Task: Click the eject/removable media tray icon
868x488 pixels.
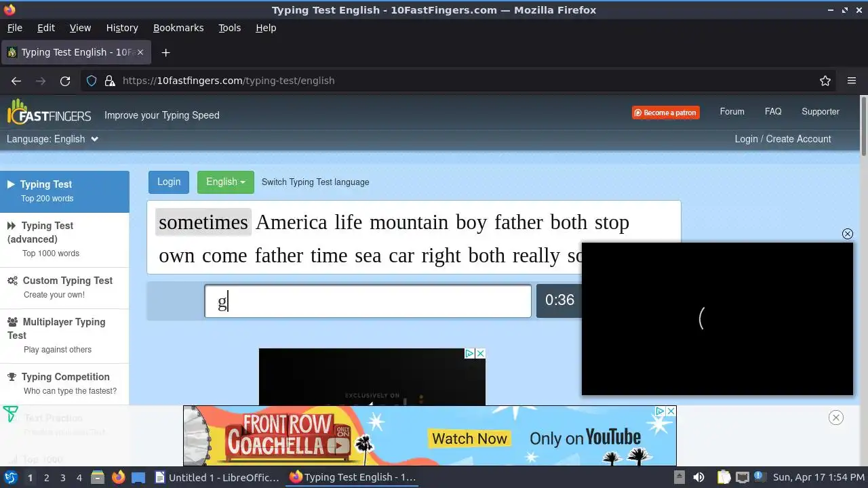Action: pyautogui.click(x=679, y=477)
